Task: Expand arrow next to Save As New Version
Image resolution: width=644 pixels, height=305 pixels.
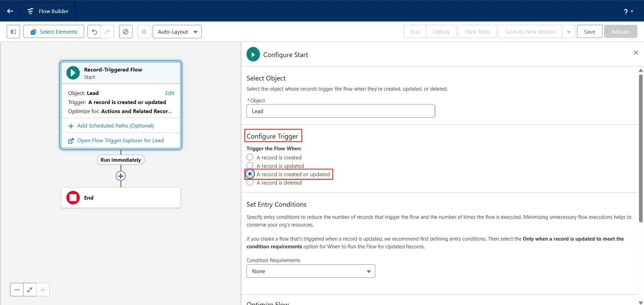Action: pyautogui.click(x=569, y=32)
